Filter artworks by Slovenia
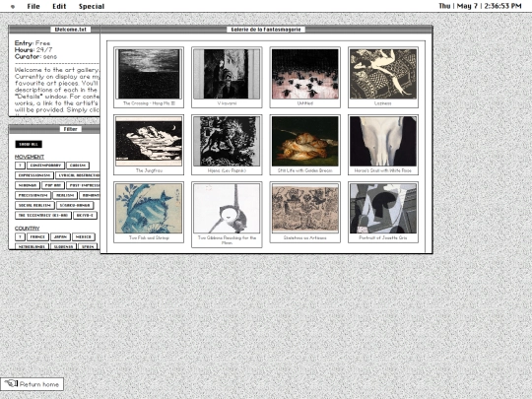532x399 pixels. coord(63,246)
